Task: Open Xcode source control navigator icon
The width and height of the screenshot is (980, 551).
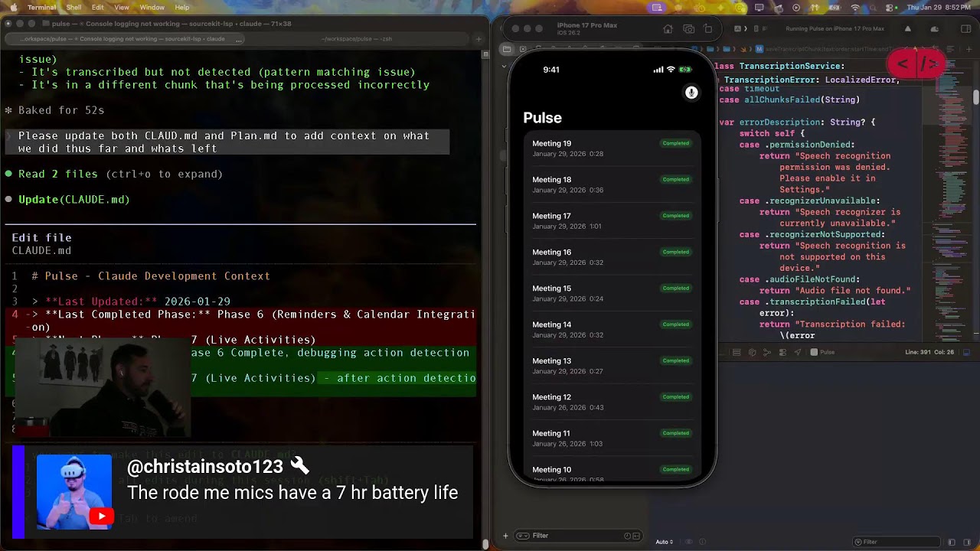Action: [x=521, y=49]
